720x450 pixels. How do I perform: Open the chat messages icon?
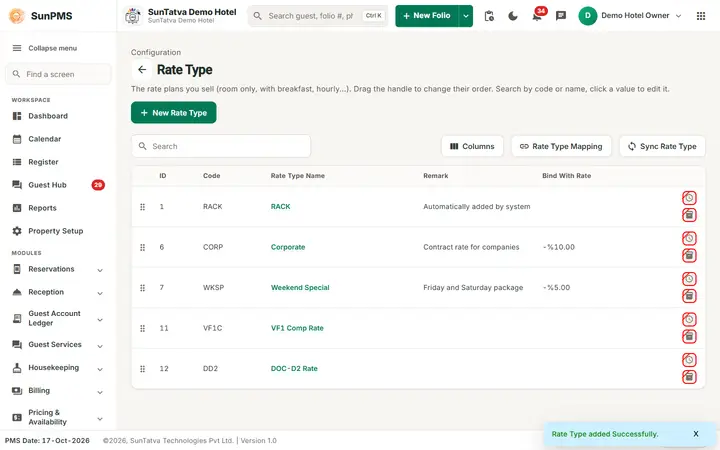(x=561, y=16)
